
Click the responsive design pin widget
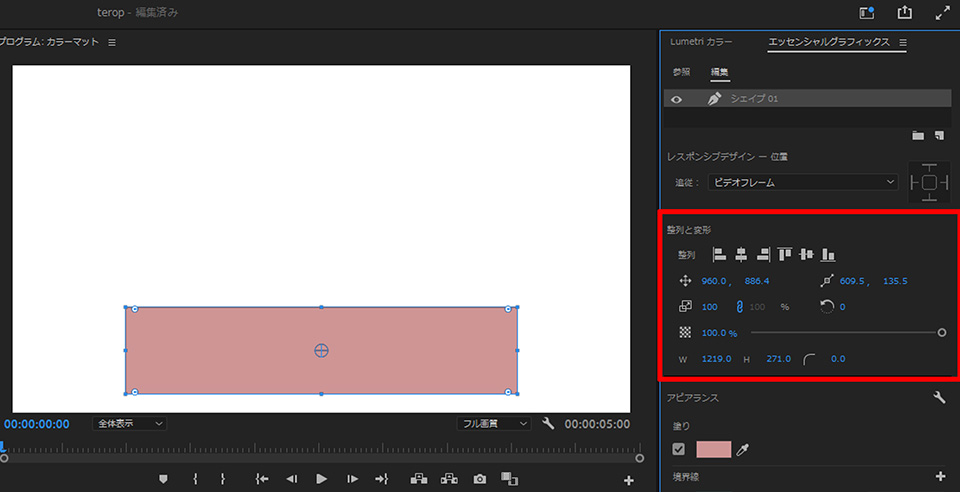pyautogui.click(x=929, y=182)
